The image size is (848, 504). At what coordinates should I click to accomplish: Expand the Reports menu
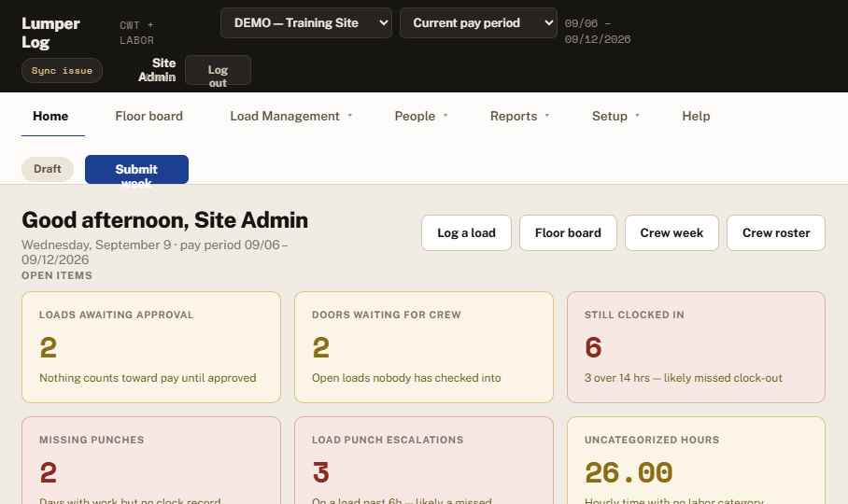(519, 116)
